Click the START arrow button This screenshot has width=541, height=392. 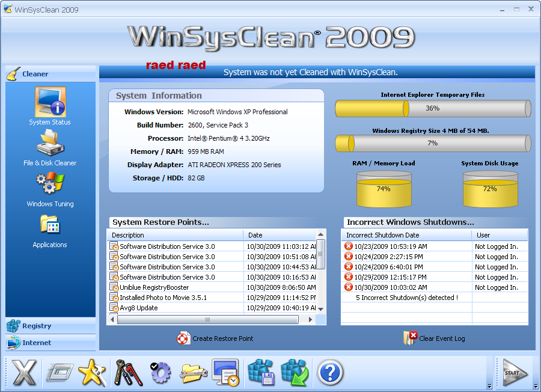coord(515,373)
